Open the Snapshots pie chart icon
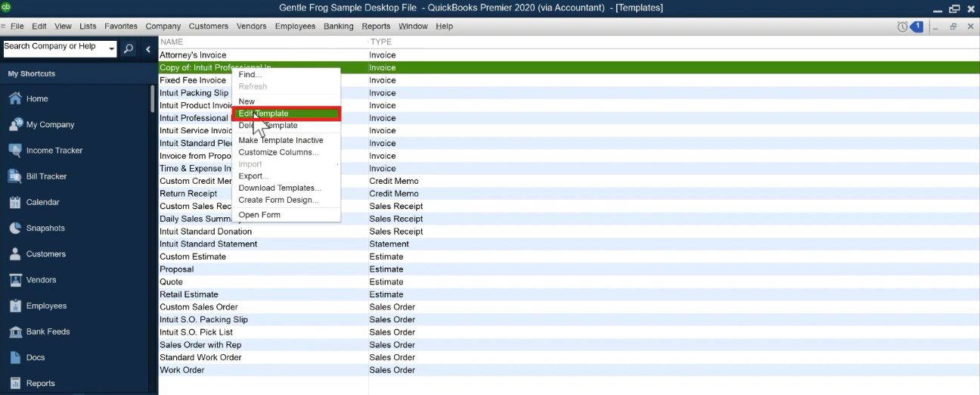Viewport: 980px width, 395px height. tap(14, 228)
